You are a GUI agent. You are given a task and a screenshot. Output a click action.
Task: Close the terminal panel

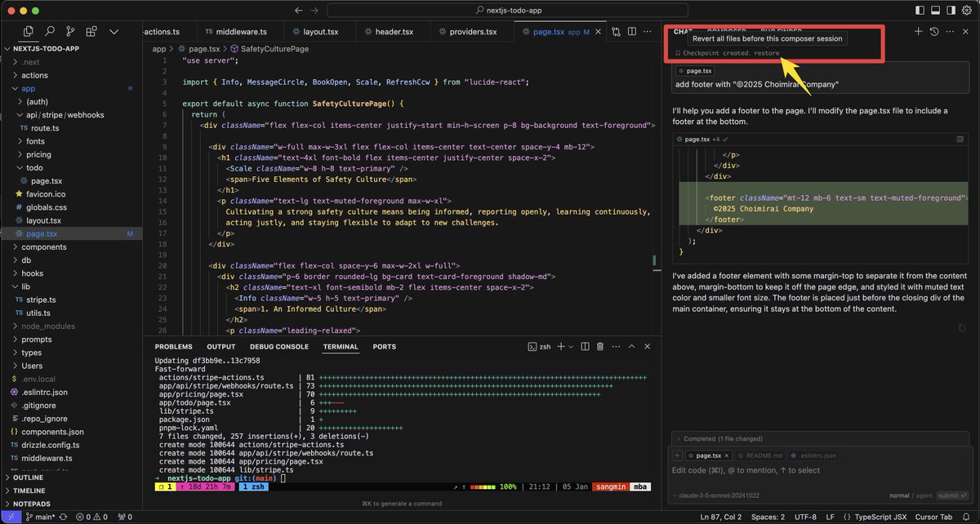648,347
